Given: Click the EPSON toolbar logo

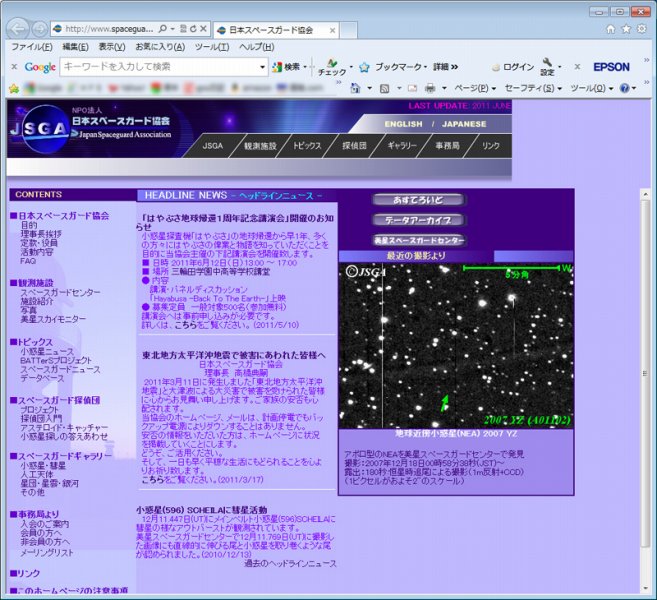Looking at the screenshot, I should (611, 67).
